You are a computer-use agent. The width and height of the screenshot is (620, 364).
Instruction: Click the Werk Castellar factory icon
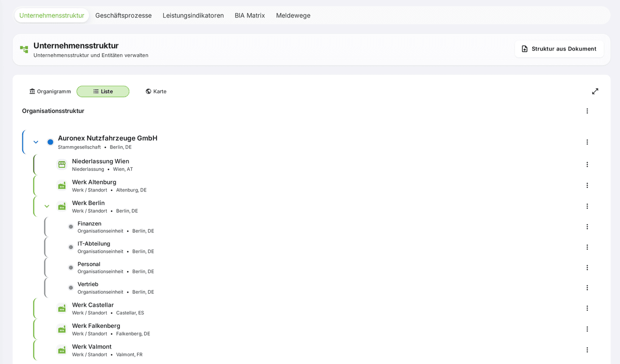[62, 308]
